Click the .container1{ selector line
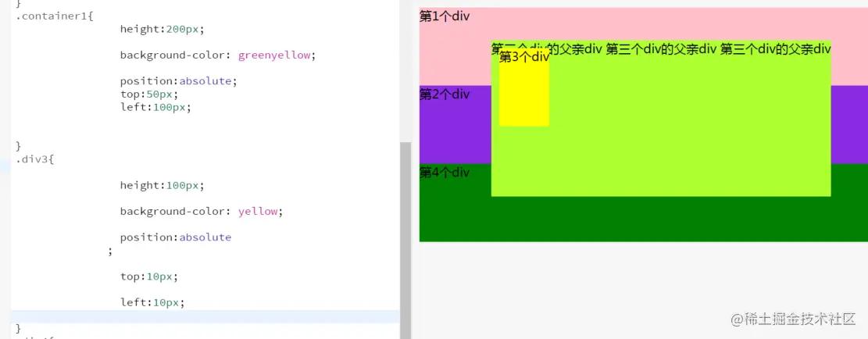 55,16
